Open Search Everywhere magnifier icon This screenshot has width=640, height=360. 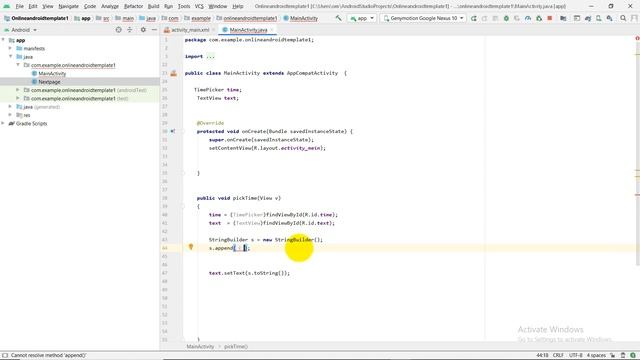click(x=623, y=18)
